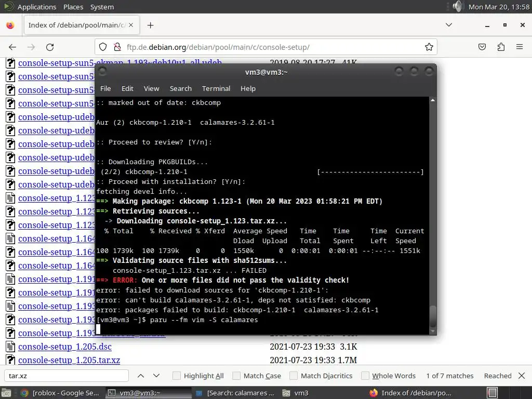
Task: Click the terminal window menu button at title left
Action: (x=102, y=71)
